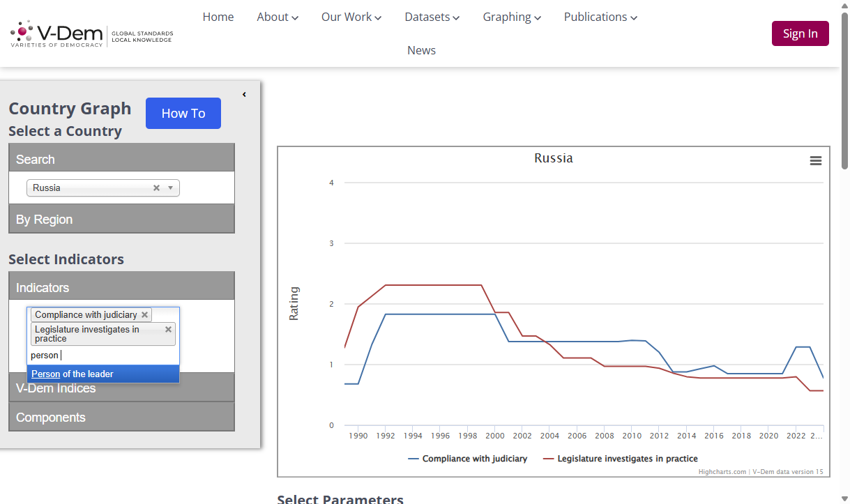Expand the Publications menu
The image size is (850, 504).
601,17
